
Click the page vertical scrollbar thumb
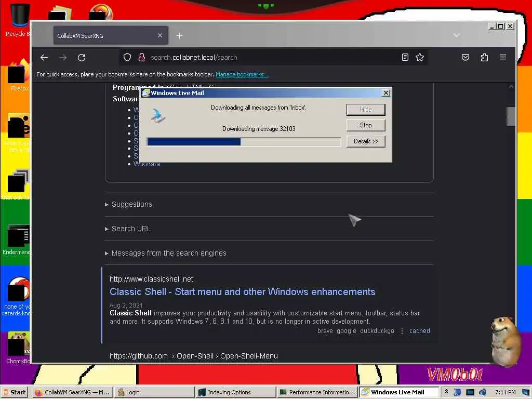click(511, 116)
